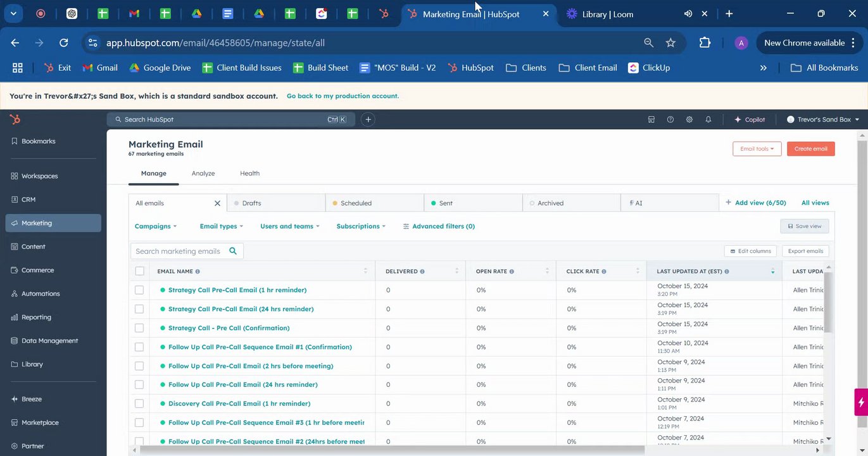Viewport: 868px width, 456px height.
Task: Expand Trevor's Sand Box account menu
Action: click(x=823, y=119)
